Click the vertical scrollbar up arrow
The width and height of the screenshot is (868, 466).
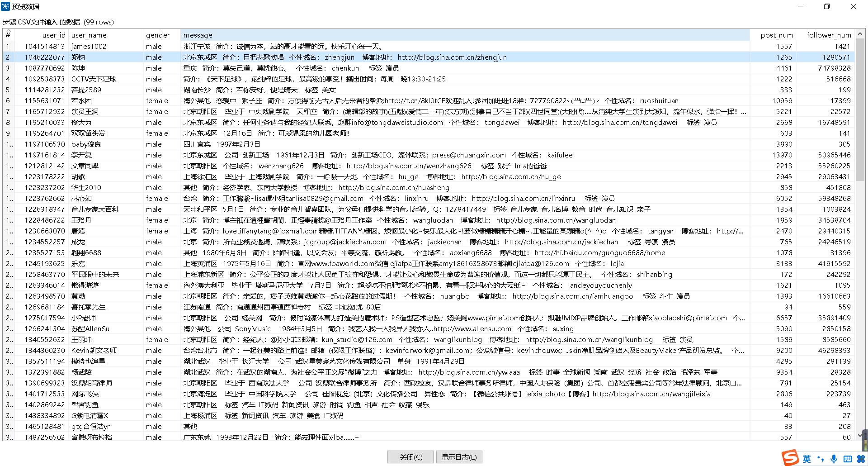tap(861, 33)
